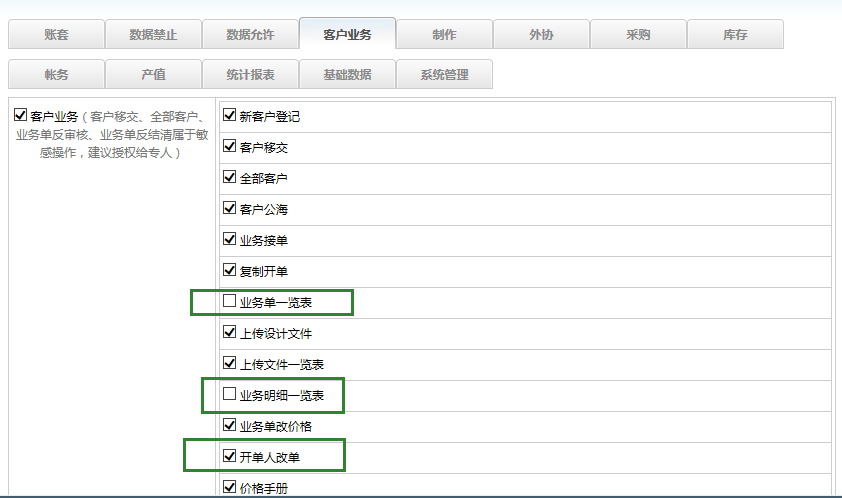842x498 pixels.
Task: Uncheck the 新客户登记 checkbox
Action: (230, 116)
